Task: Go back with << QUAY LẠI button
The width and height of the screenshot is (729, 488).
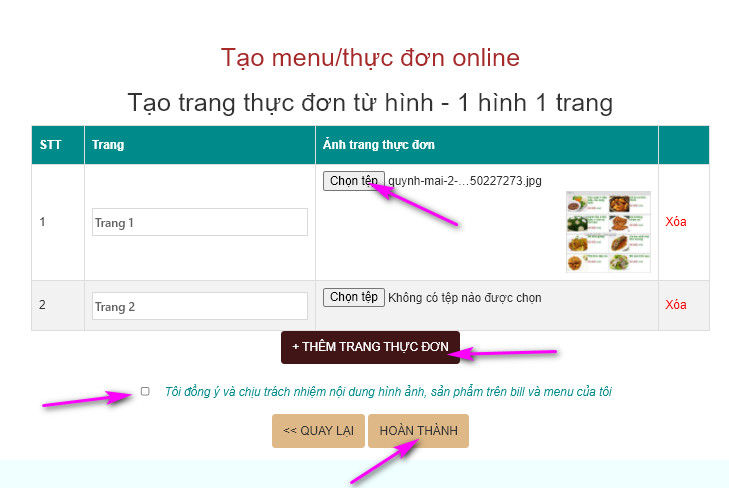Action: pos(318,431)
